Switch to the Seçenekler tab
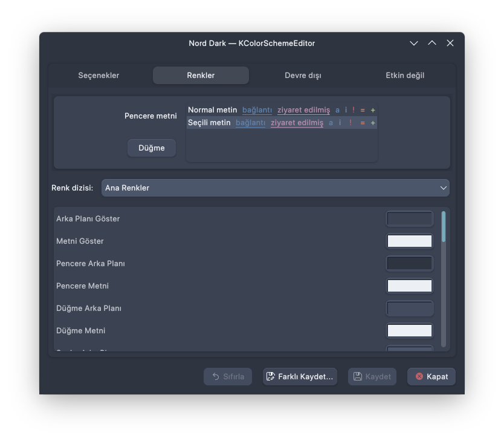Image resolution: width=504 pixels, height=441 pixels. 99,75
